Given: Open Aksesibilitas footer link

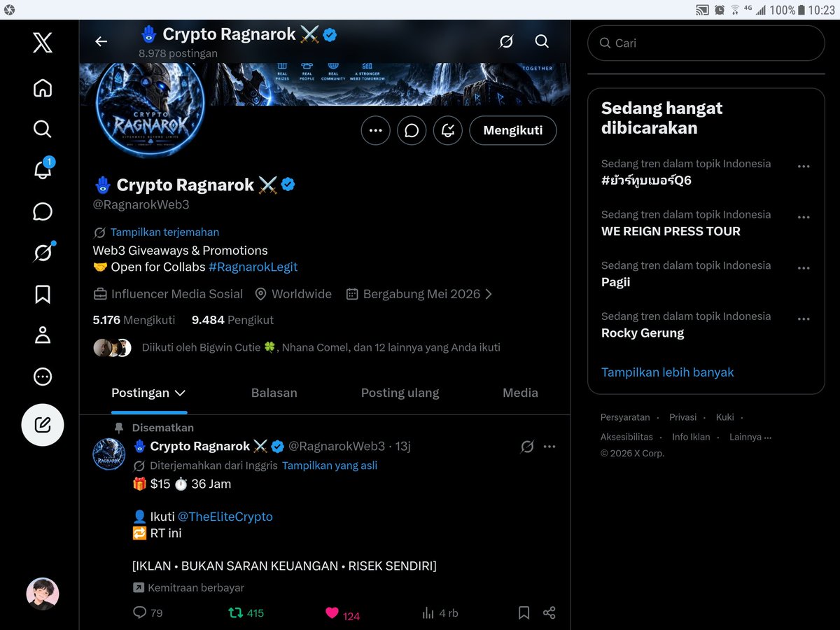Looking at the screenshot, I should [626, 437].
